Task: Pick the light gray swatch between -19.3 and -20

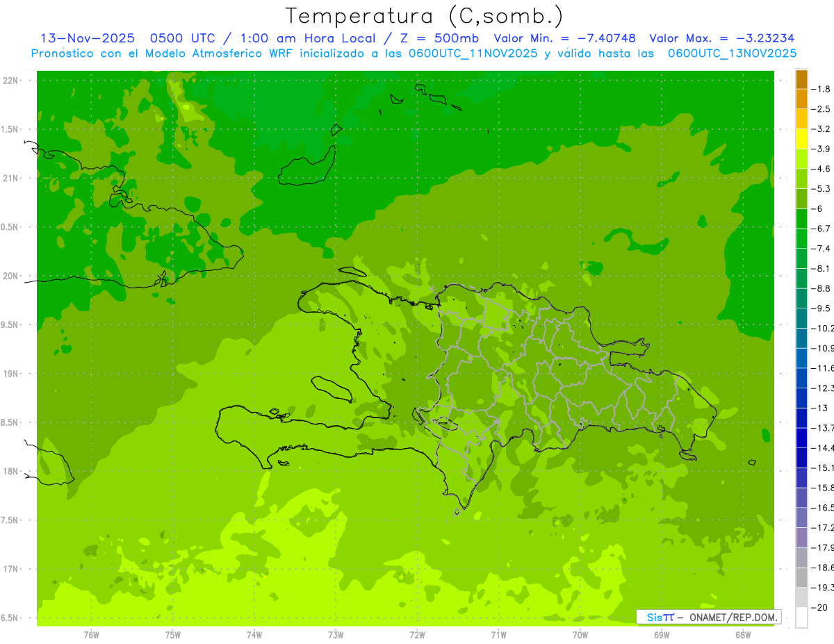Action: coord(801,597)
